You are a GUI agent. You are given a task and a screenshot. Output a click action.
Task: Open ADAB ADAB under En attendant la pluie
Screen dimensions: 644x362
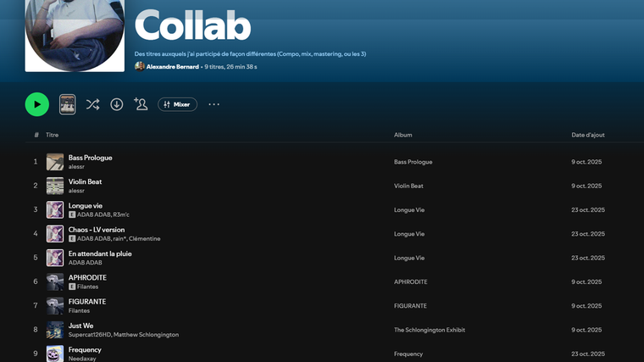click(85, 263)
